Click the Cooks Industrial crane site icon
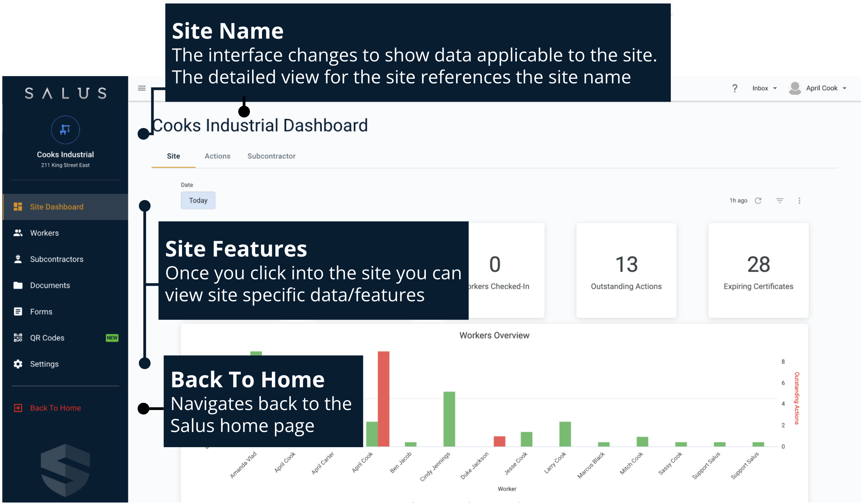 click(x=65, y=130)
